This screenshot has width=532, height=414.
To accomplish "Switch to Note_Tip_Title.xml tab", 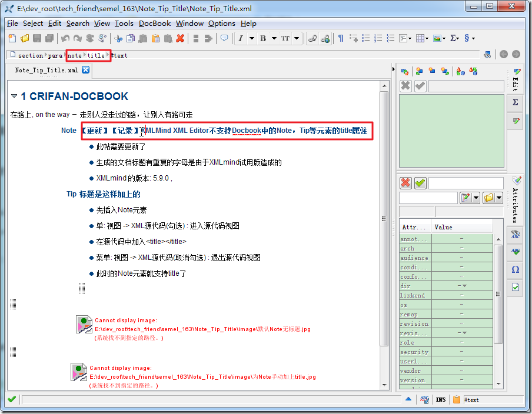I will click(x=46, y=70).
